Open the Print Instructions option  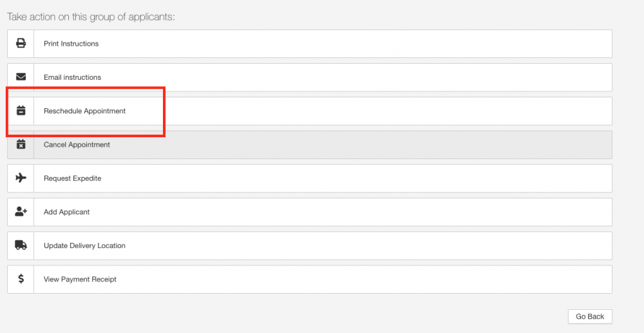pos(71,44)
